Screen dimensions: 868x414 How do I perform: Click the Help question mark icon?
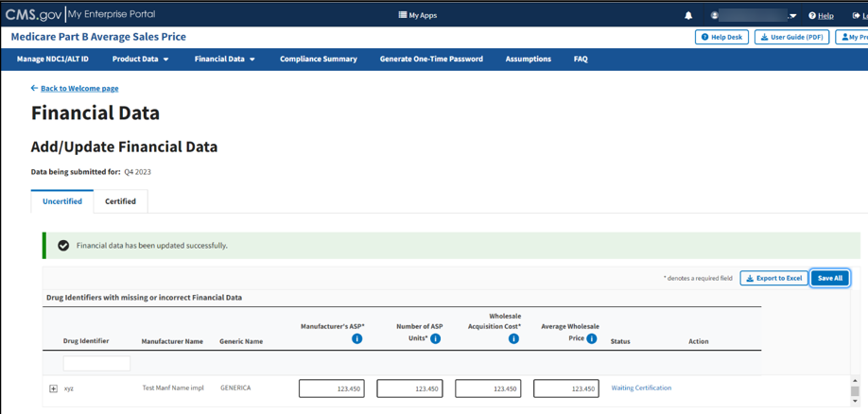click(x=812, y=15)
